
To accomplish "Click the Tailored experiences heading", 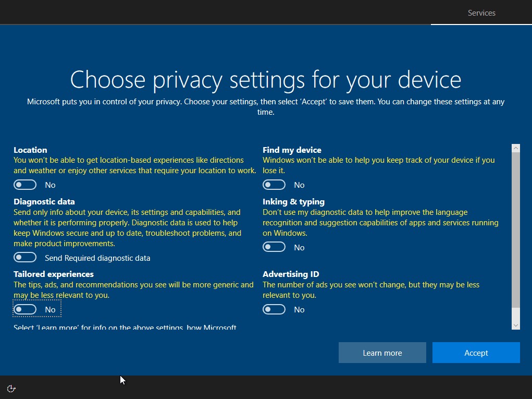I will 53,274.
